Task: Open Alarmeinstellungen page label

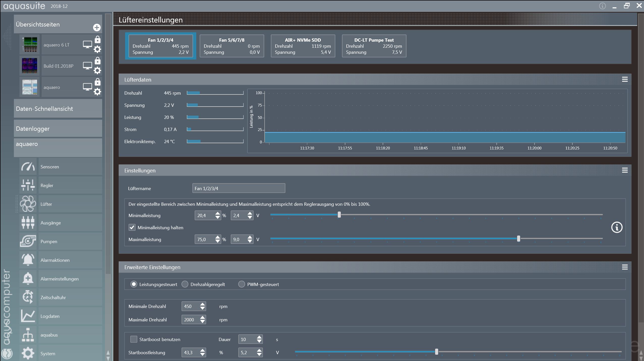Action: 60,279
